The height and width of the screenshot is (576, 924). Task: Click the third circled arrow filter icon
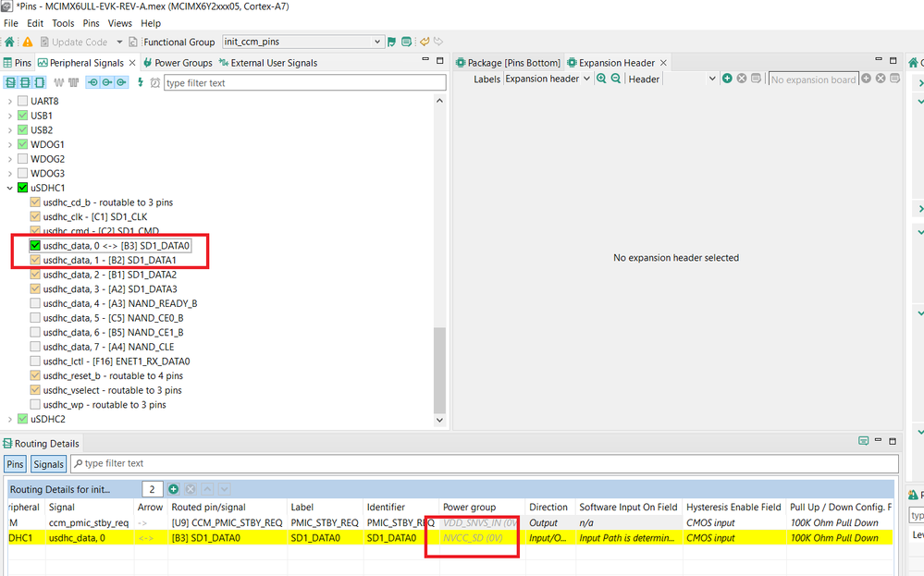tap(121, 82)
